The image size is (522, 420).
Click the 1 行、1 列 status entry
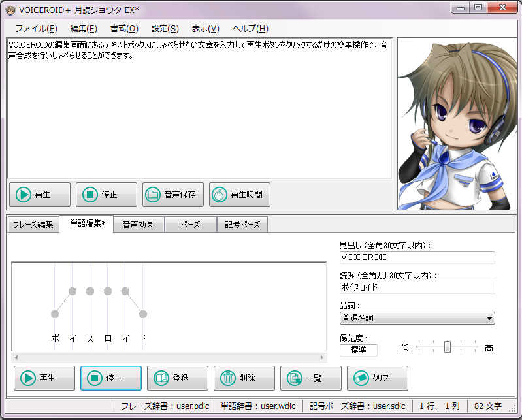[440, 406]
